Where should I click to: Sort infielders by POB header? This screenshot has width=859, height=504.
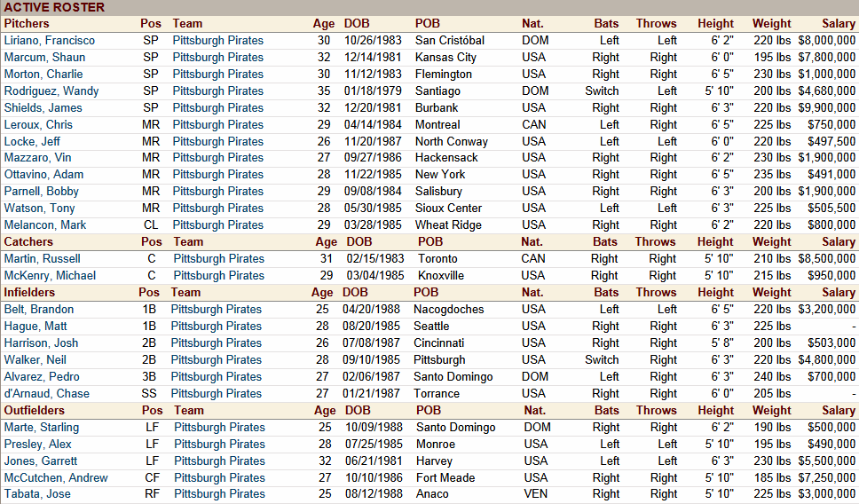pos(426,293)
